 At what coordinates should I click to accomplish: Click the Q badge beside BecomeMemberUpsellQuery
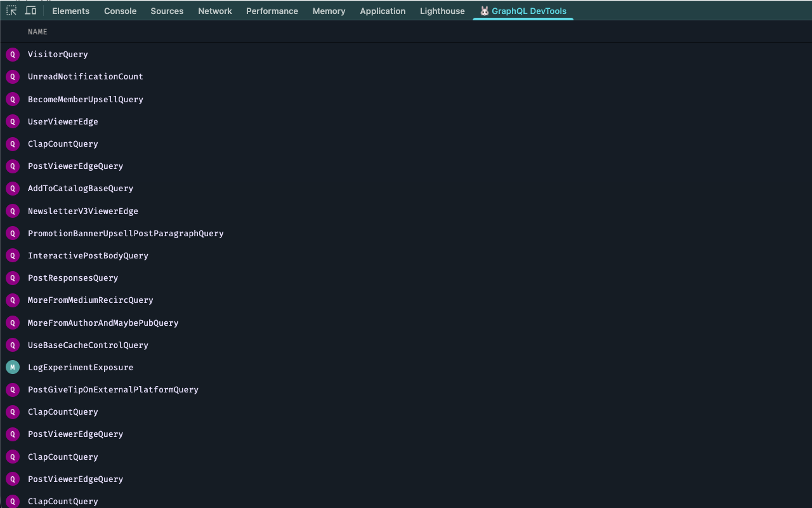pyautogui.click(x=13, y=99)
